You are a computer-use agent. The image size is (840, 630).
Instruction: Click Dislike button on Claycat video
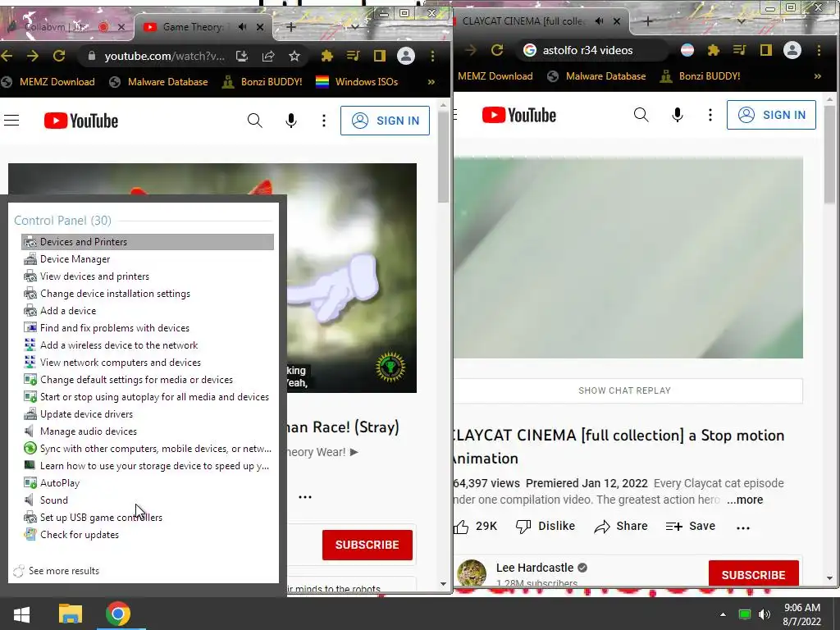point(546,526)
